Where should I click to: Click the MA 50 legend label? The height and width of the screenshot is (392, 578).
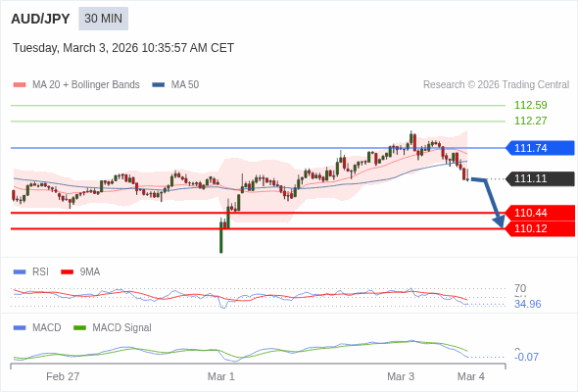click(185, 85)
